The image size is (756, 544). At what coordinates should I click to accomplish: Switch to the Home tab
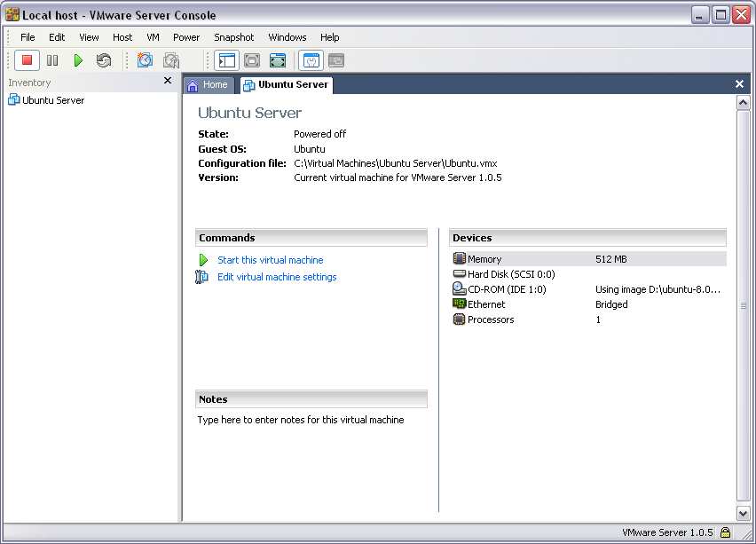click(208, 85)
